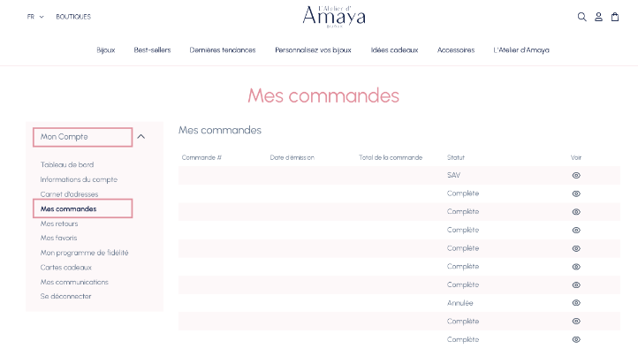Image resolution: width=638 pixels, height=364 pixels.
Task: Click eye icon of first Complète order
Action: pyautogui.click(x=576, y=193)
